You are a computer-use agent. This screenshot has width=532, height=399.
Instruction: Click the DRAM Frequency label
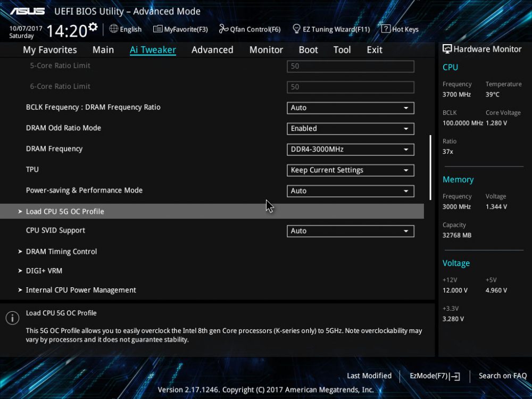tap(54, 148)
